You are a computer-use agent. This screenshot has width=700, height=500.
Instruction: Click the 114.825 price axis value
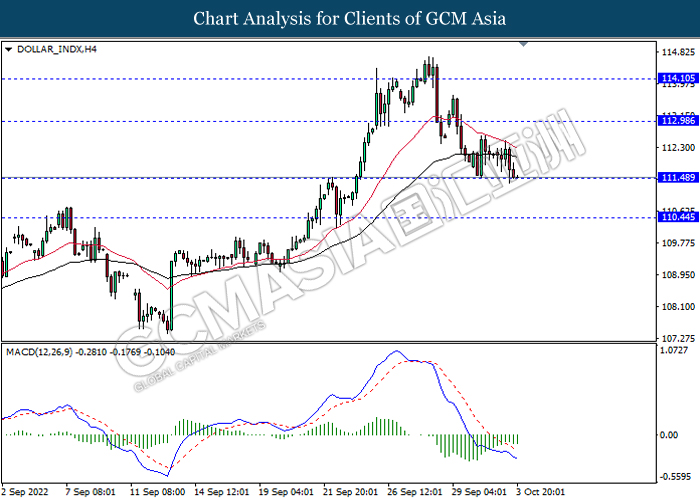[678, 53]
